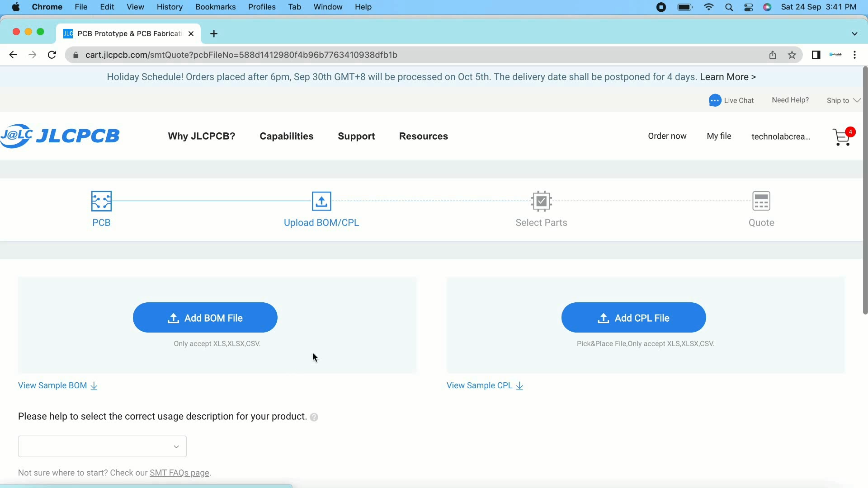Viewport: 868px width, 488px height.
Task: Click View Sample CPL link text
Action: pos(480,385)
